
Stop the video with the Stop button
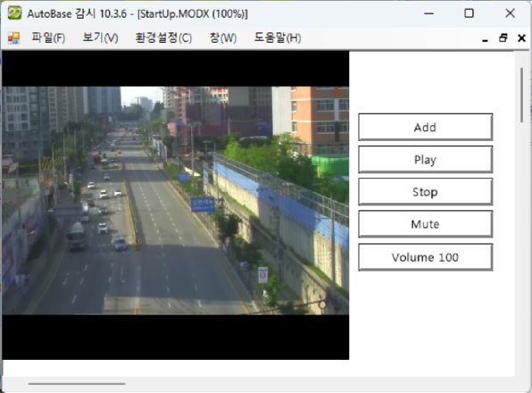(425, 192)
